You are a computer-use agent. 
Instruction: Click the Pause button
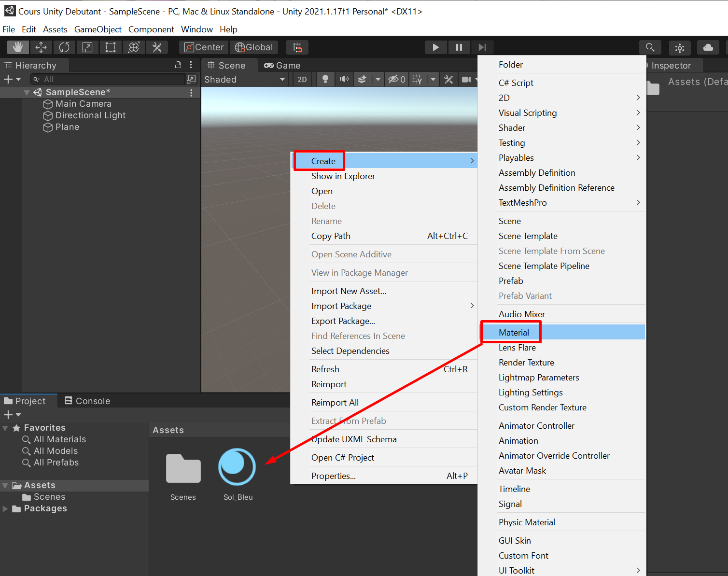(459, 47)
